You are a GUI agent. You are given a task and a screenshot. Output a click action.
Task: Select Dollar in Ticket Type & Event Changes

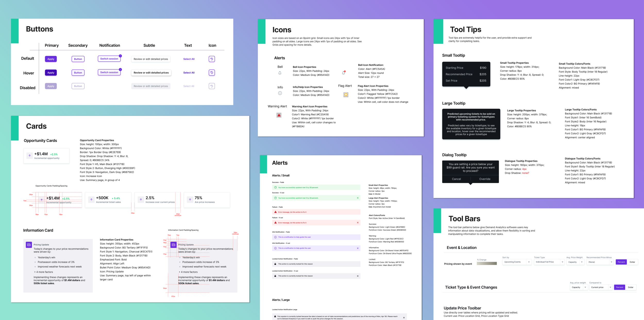[630, 287]
